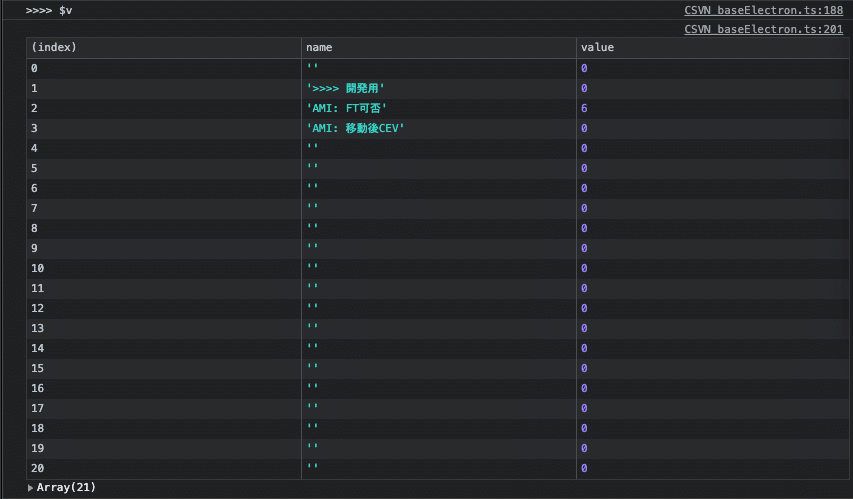Sort table by the (index) column header
This screenshot has width=853, height=499.
tap(164, 47)
